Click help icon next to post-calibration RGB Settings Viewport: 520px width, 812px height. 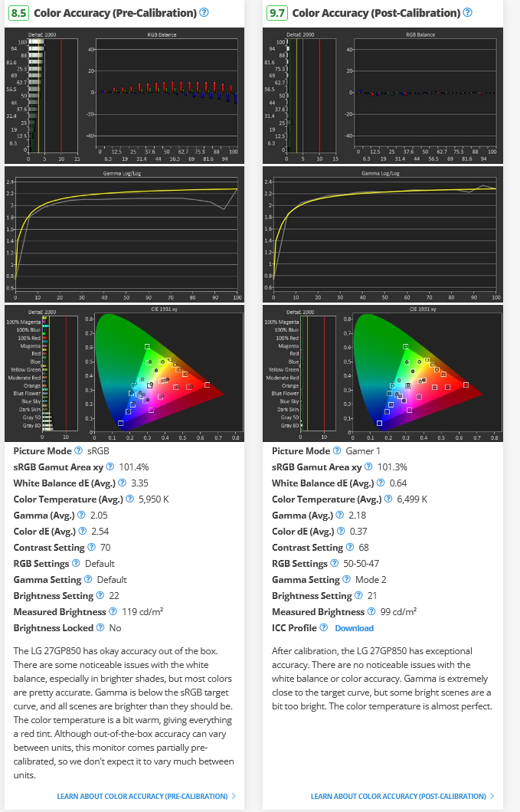point(335,563)
